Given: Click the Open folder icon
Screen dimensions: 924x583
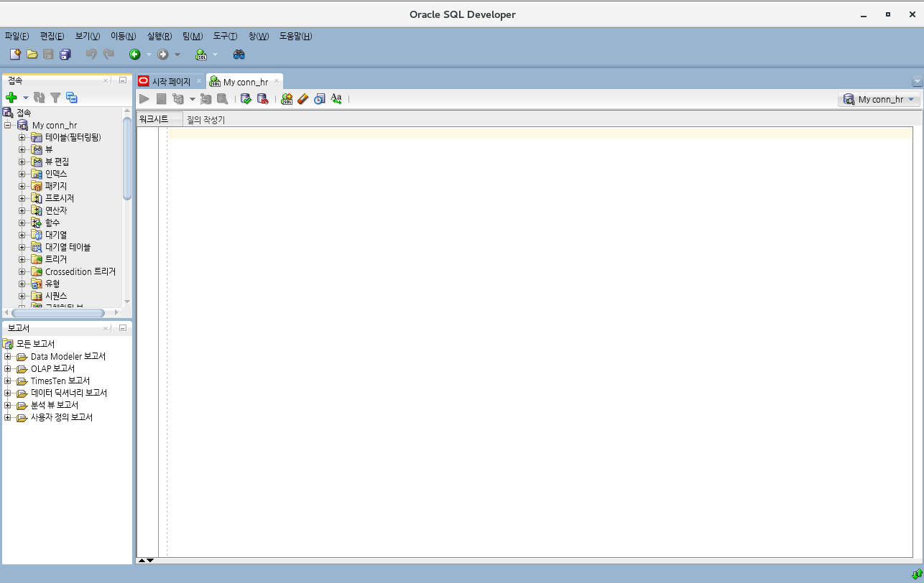Looking at the screenshot, I should pyautogui.click(x=32, y=54).
